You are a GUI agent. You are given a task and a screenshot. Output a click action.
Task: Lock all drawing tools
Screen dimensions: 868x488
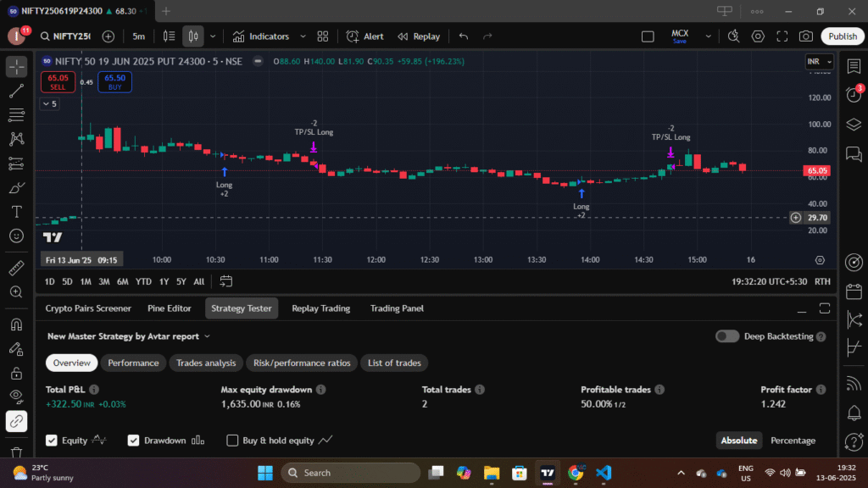coord(17,374)
